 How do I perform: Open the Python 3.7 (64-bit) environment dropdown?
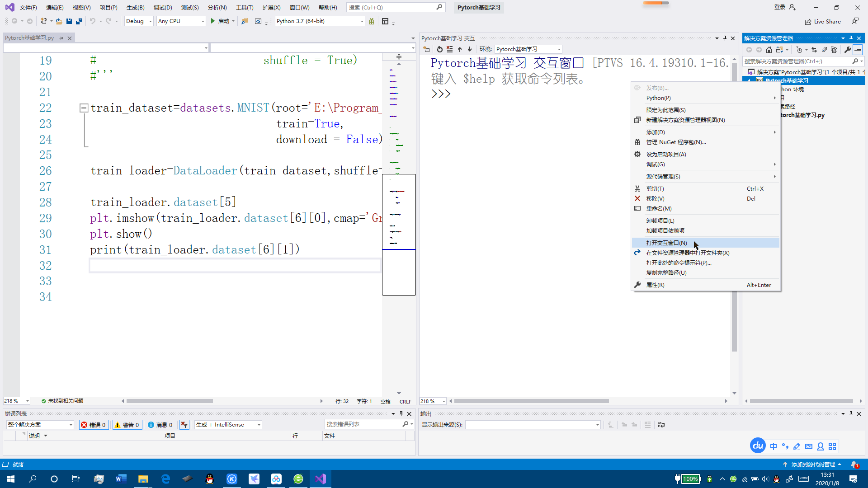[x=320, y=21]
